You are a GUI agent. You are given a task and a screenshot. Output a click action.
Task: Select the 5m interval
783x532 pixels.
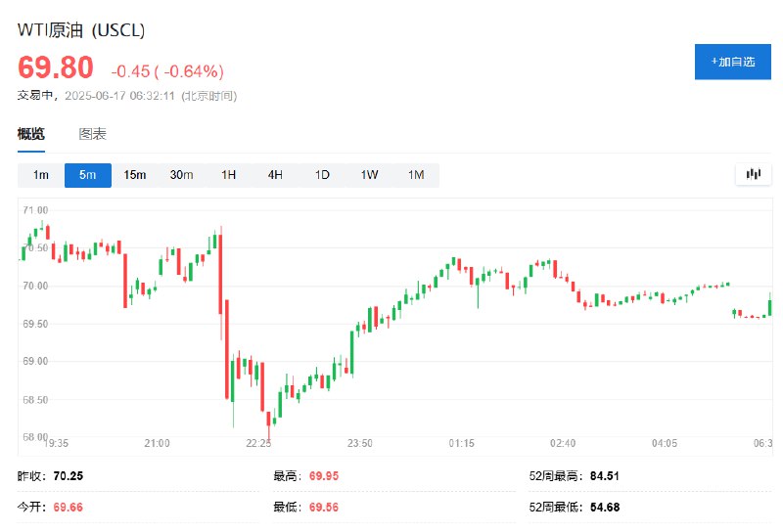tap(88, 175)
